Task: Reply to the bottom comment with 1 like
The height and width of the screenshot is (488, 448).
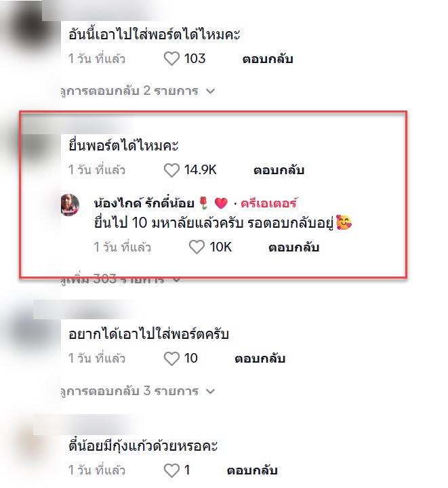Action: pyautogui.click(x=252, y=470)
